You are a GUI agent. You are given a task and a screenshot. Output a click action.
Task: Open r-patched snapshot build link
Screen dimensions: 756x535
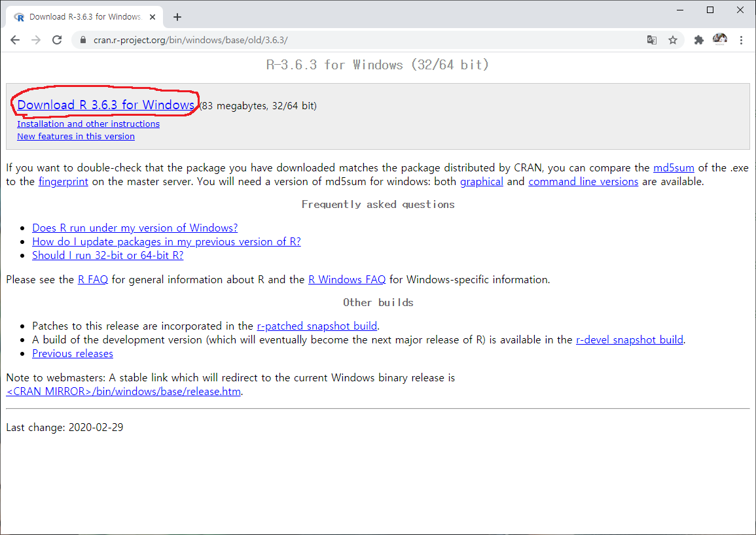click(317, 326)
